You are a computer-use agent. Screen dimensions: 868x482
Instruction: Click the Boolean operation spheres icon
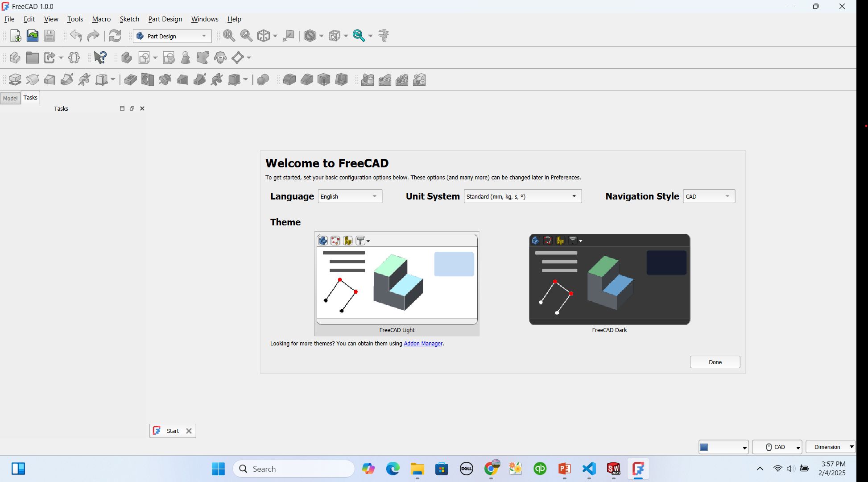point(263,80)
